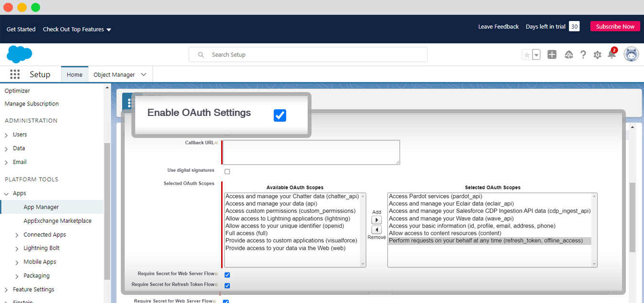Uncheck Require Secret for Refresh Token Flow
The width and height of the screenshot is (644, 303).
click(227, 285)
